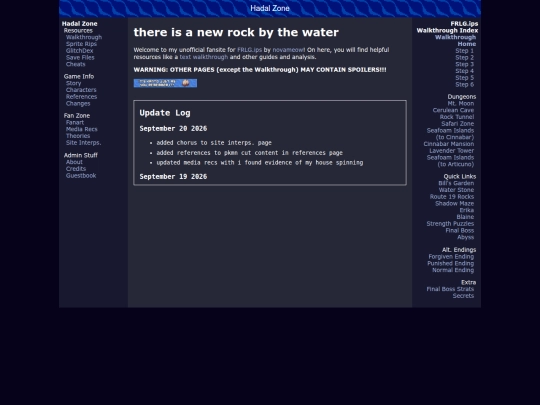The image size is (540, 405).
Task: Open Save Files resource
Action: tap(80, 58)
